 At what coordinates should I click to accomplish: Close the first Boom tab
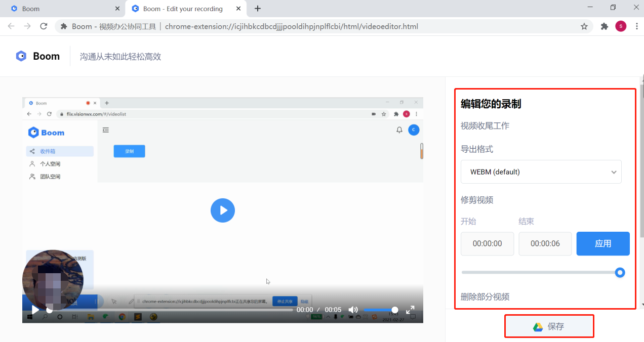click(117, 9)
